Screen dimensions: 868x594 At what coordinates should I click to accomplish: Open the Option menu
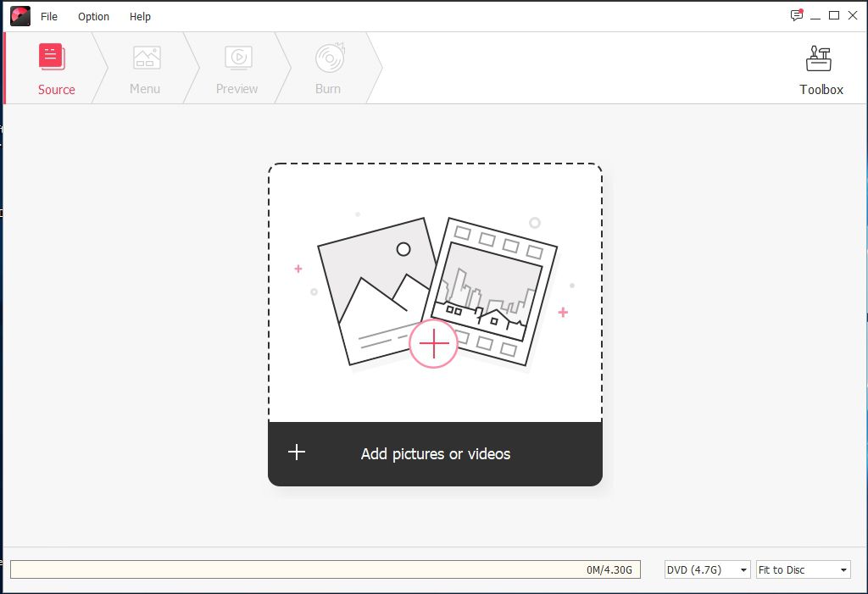click(93, 16)
